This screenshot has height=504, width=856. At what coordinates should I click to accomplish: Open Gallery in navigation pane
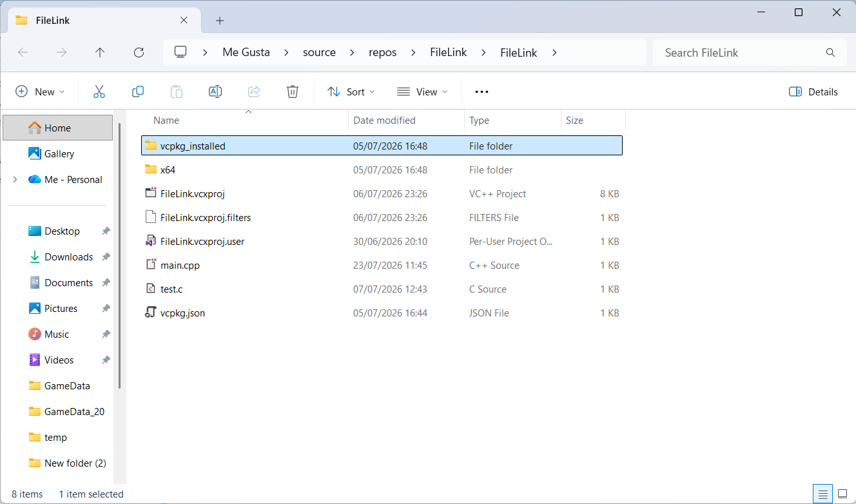click(58, 153)
